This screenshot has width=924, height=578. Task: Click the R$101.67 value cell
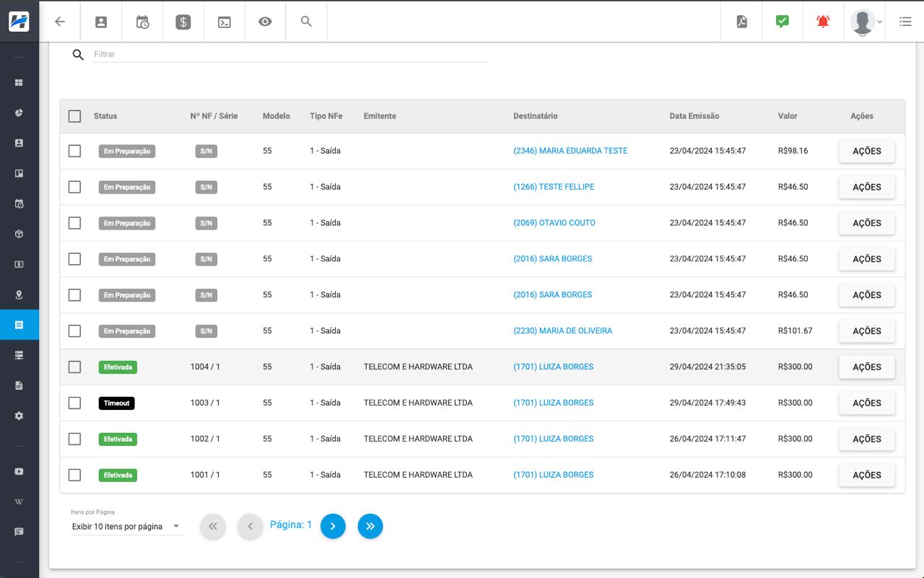(x=796, y=331)
